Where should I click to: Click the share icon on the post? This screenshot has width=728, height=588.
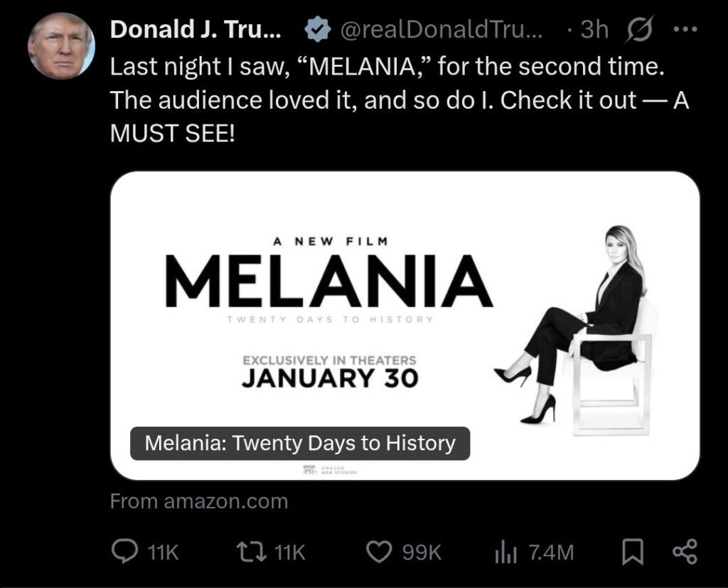click(x=685, y=552)
